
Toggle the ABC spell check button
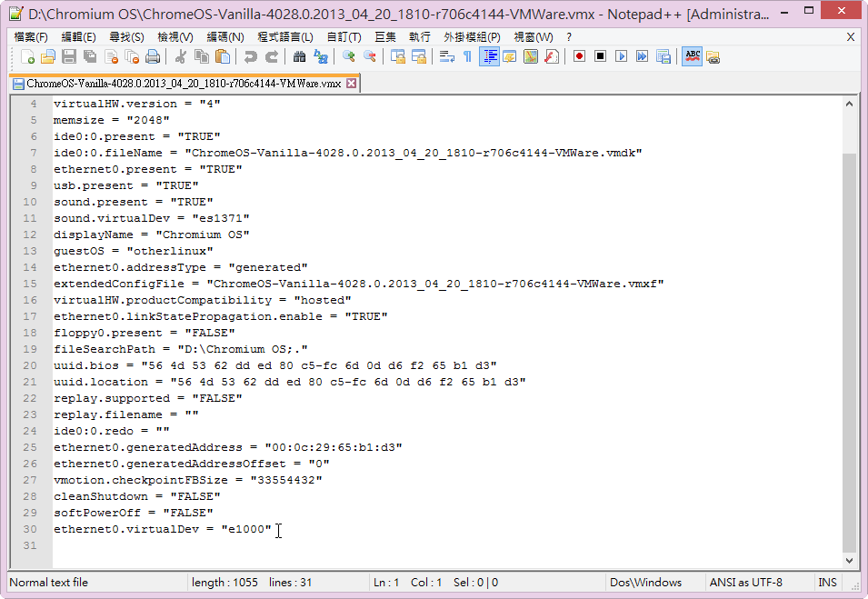[x=692, y=56]
